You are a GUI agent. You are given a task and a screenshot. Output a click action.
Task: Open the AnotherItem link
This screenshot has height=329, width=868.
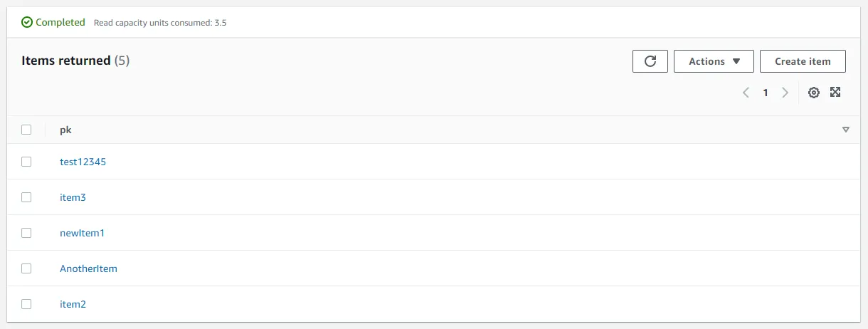click(88, 268)
